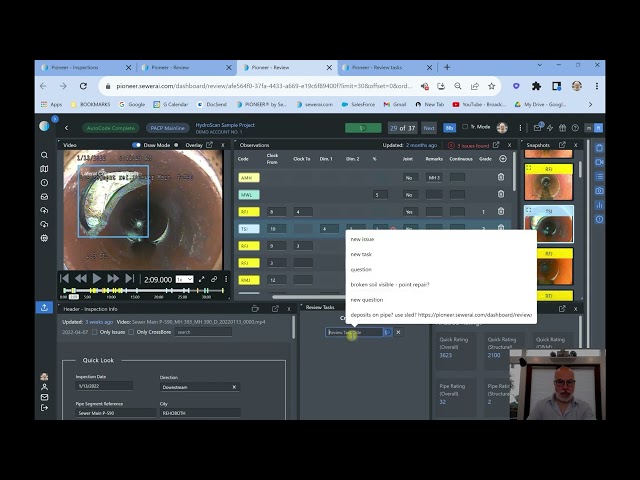Go back using the left chevron arrow
Viewport: 640px width, 480px height.
pyautogui.click(x=66, y=128)
